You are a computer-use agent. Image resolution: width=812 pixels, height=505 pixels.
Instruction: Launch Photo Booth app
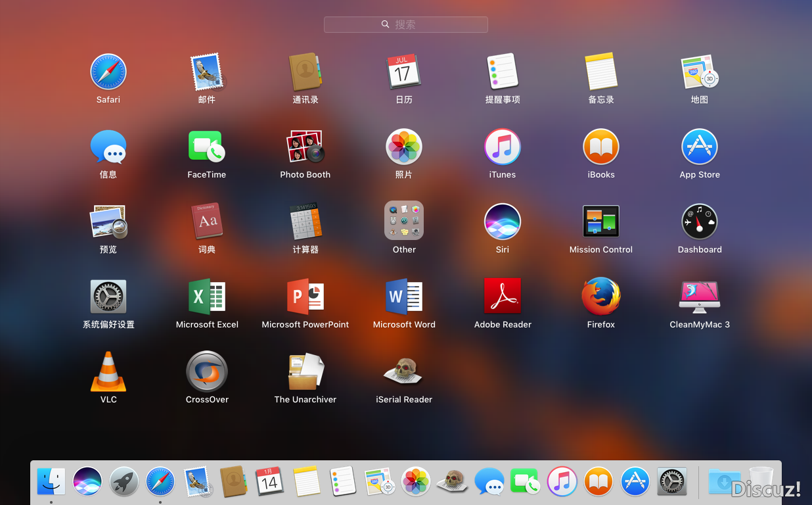click(305, 147)
